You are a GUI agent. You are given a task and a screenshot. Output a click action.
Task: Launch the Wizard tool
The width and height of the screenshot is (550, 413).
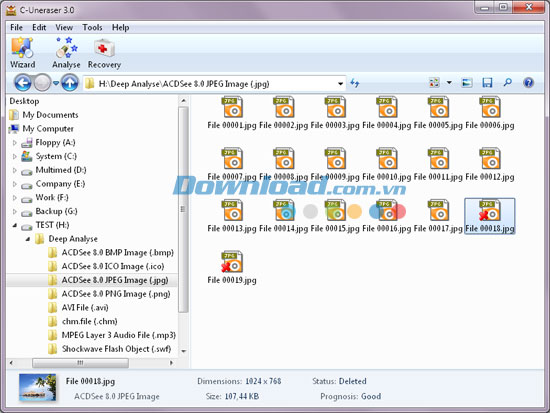click(x=22, y=53)
